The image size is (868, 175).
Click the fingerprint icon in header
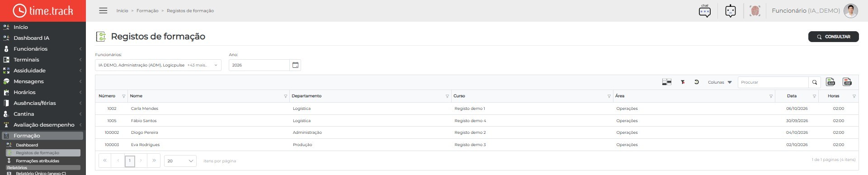click(755, 11)
